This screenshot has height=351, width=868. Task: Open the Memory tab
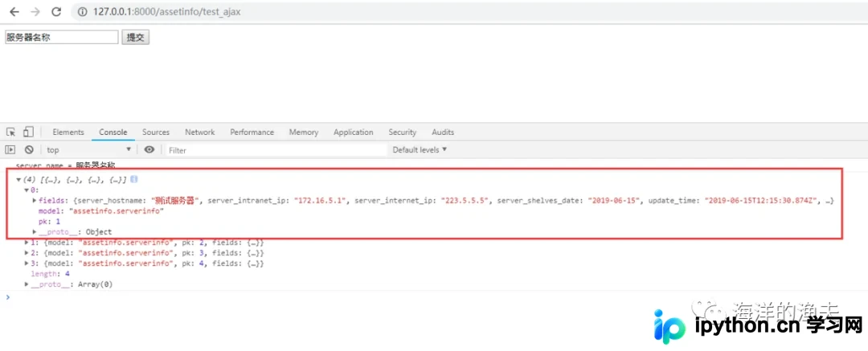tap(303, 133)
